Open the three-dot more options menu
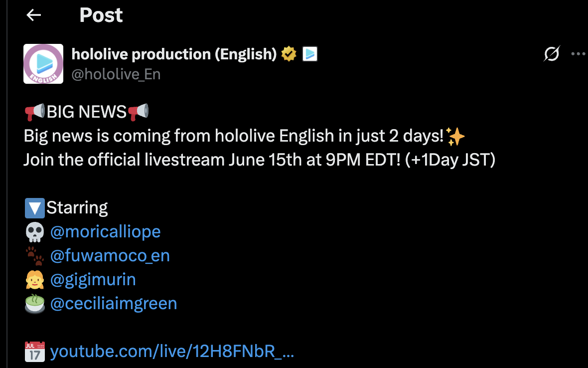 click(578, 54)
